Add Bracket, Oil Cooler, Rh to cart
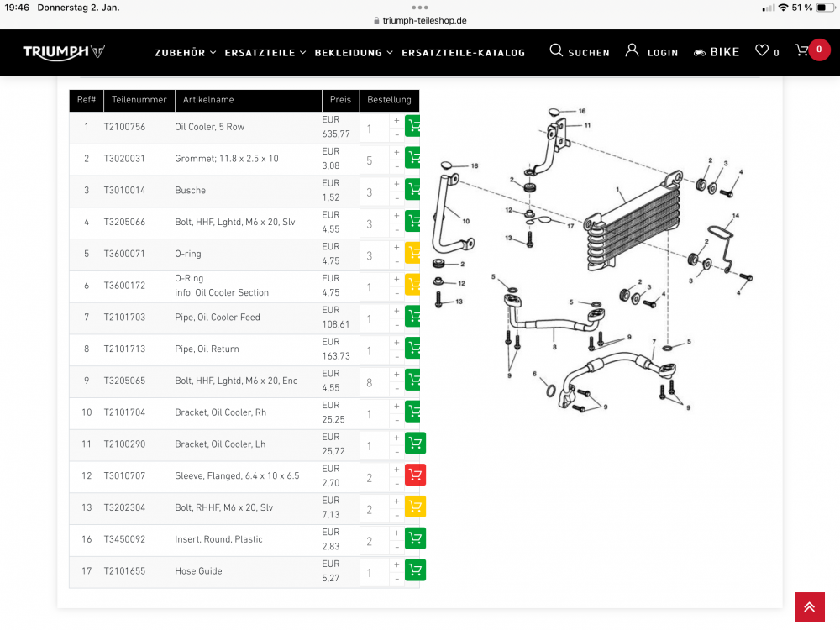This screenshot has width=840, height=630. pos(412,412)
